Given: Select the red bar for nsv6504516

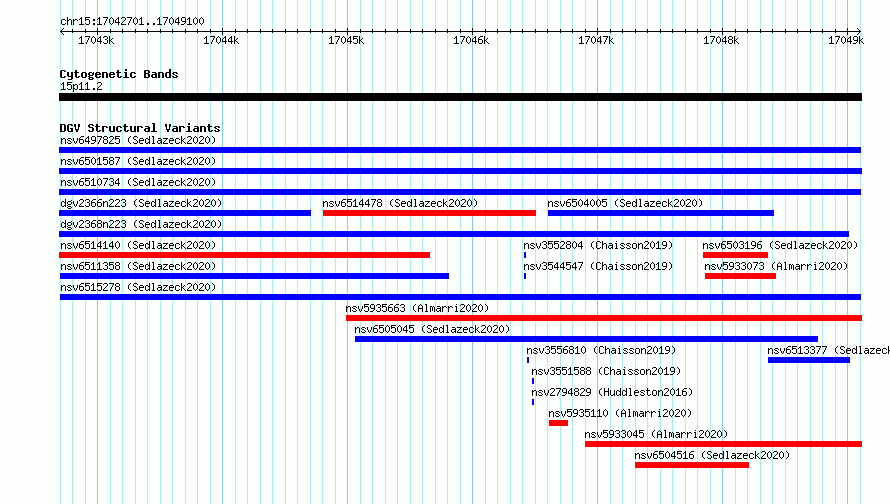Looking at the screenshot, I should pyautogui.click(x=692, y=465).
